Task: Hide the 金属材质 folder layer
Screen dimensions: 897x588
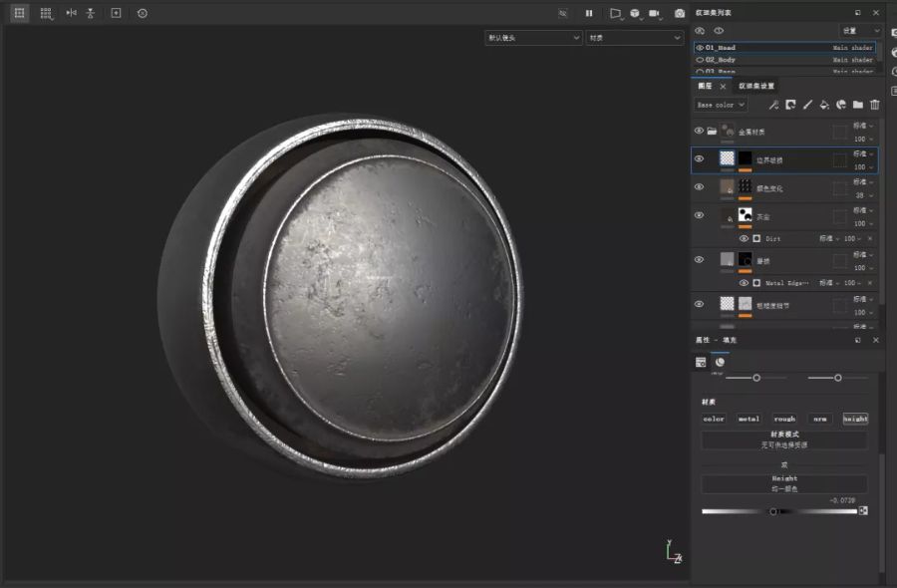Action: coord(699,131)
